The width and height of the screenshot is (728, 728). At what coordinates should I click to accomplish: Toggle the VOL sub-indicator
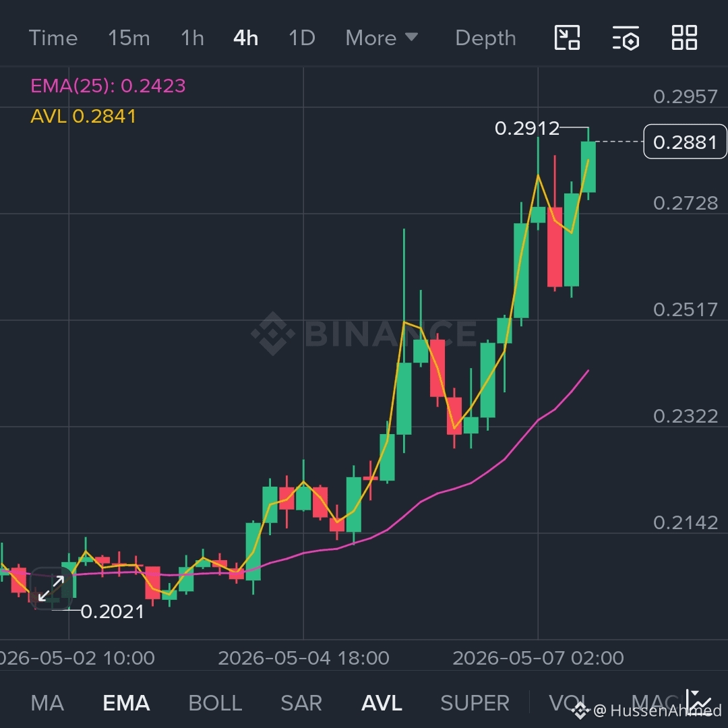click(568, 703)
